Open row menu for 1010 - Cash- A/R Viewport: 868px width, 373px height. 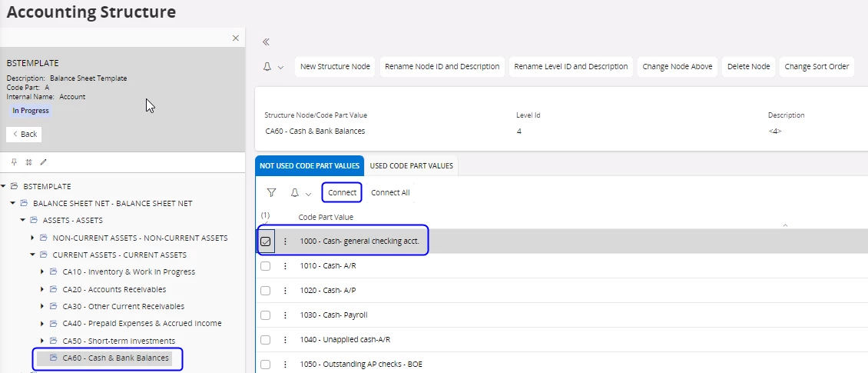[285, 266]
